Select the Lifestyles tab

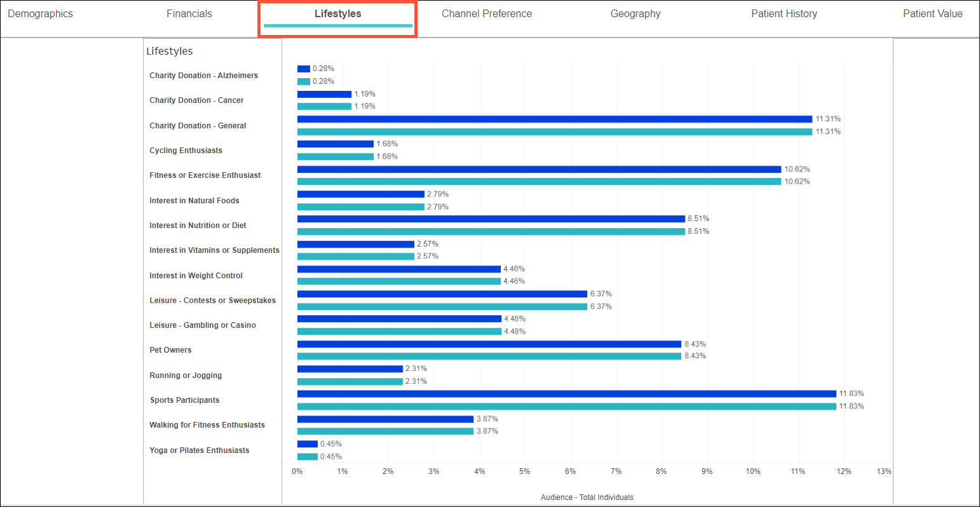point(337,14)
